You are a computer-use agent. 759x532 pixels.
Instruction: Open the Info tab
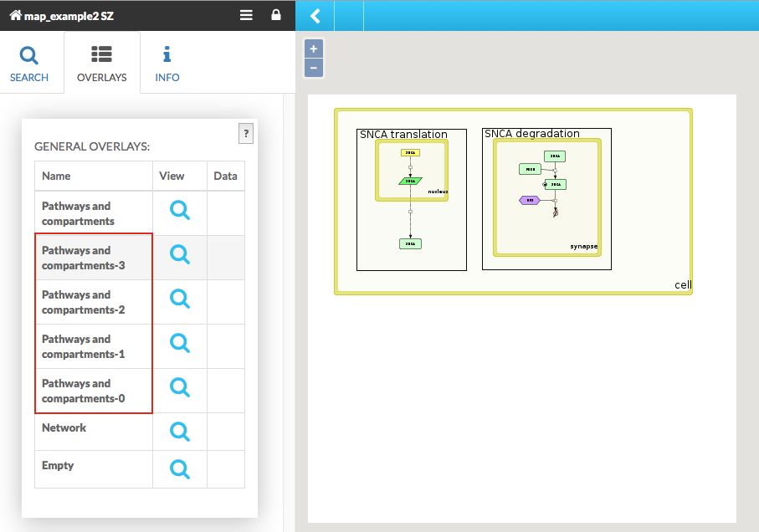point(167,64)
